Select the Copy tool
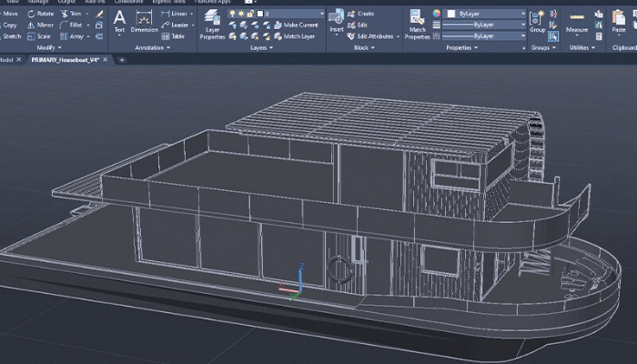This screenshot has height=364, width=637. click(x=9, y=25)
